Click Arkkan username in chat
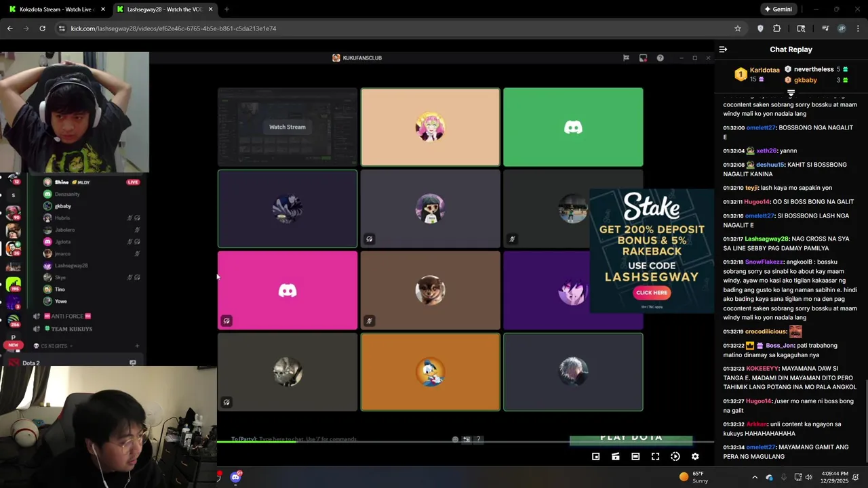Screen dimensions: 868x488 [x=756, y=424]
